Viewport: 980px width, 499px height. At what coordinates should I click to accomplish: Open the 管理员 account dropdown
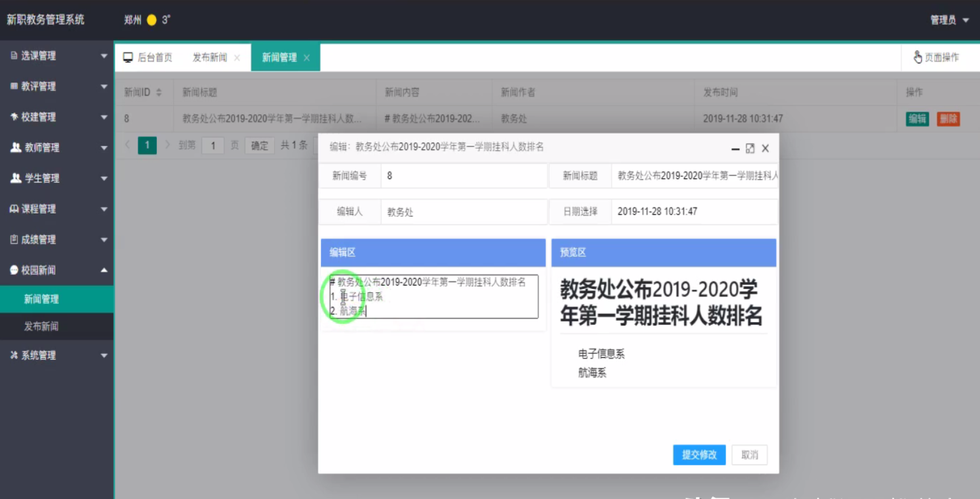pos(950,20)
